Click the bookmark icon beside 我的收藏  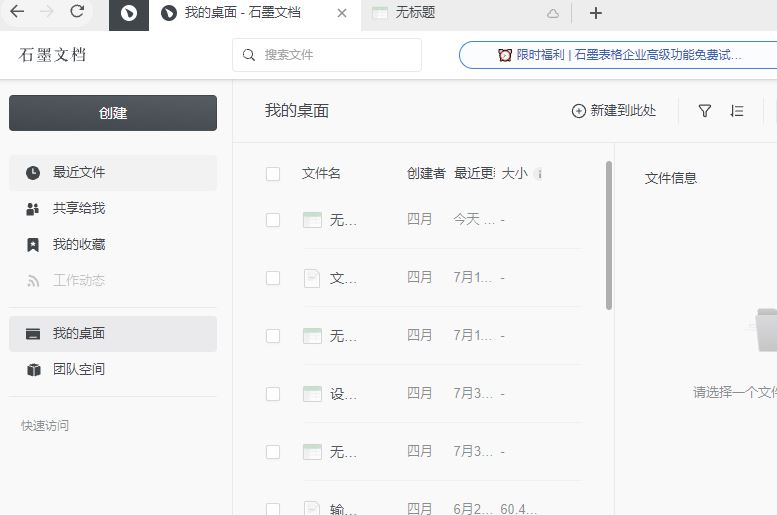point(33,245)
